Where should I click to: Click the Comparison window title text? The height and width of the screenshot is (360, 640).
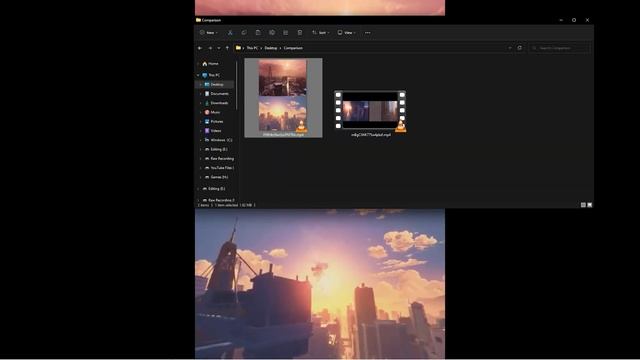(211, 20)
